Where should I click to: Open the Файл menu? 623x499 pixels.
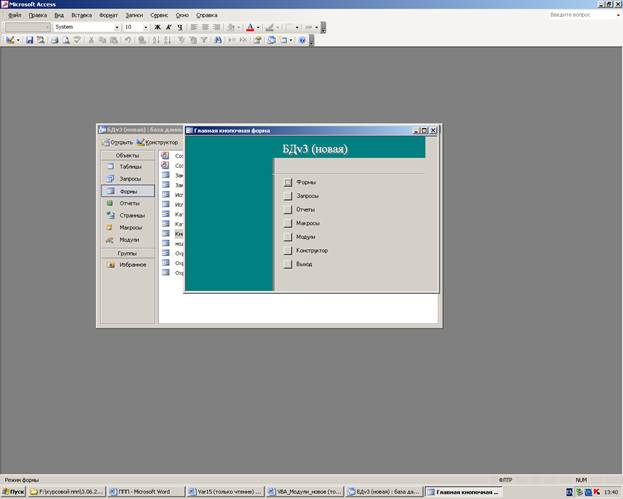(x=14, y=16)
